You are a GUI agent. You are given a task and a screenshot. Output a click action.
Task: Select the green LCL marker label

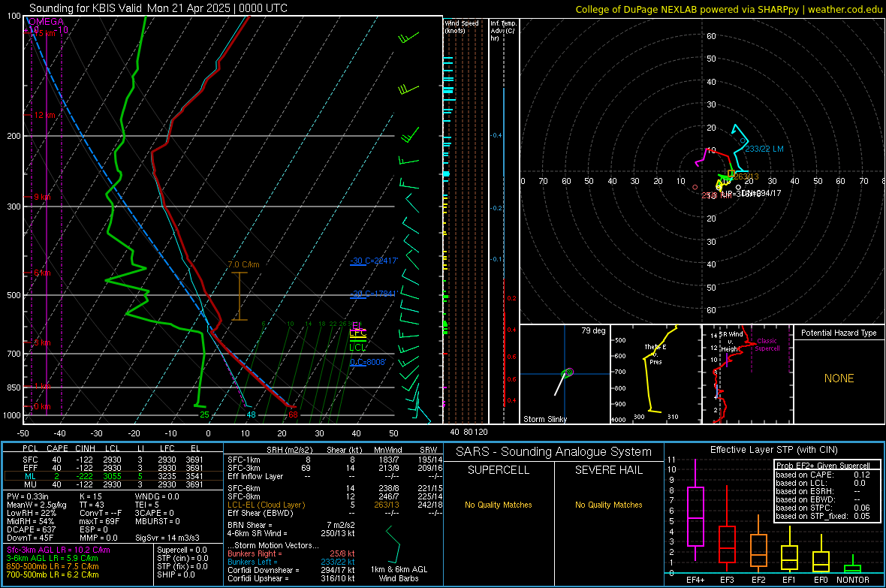[357, 347]
